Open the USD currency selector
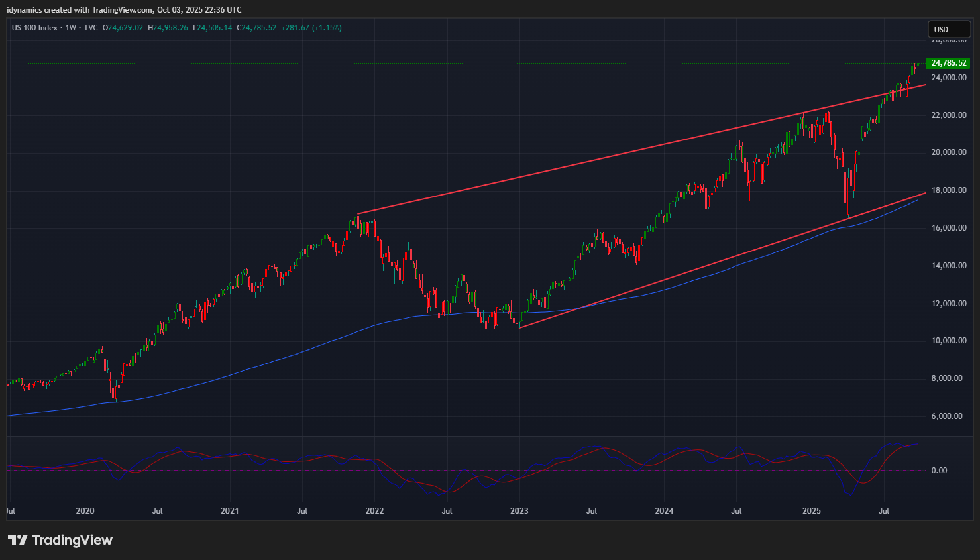The width and height of the screenshot is (980, 560). 948,29
